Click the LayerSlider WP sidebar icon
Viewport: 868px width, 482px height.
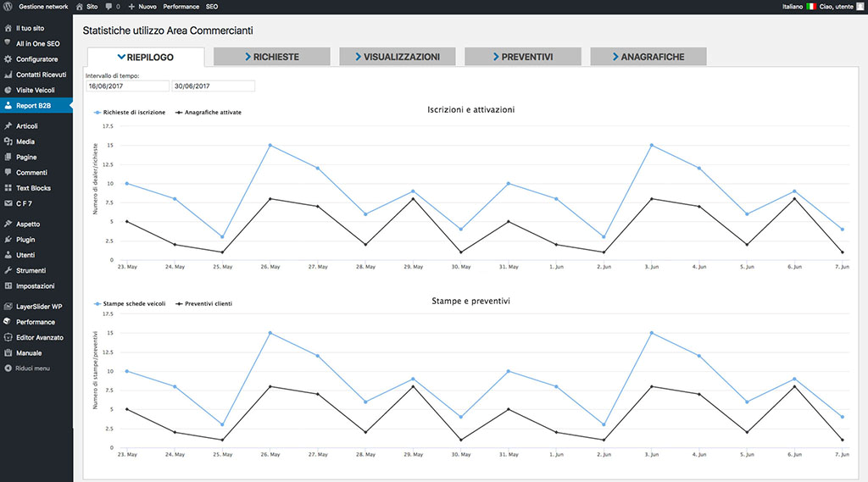[x=8, y=307]
